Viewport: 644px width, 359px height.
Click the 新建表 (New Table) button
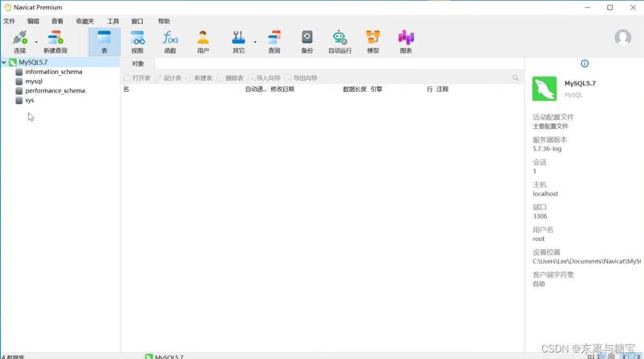pos(199,78)
